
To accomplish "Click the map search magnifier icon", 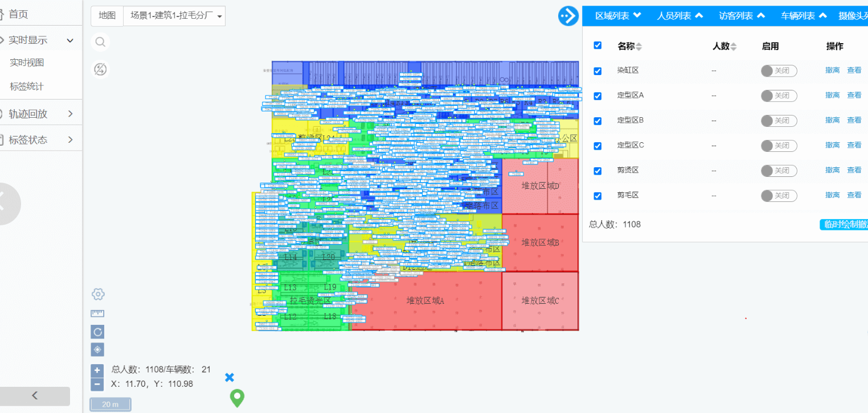I will click(100, 42).
